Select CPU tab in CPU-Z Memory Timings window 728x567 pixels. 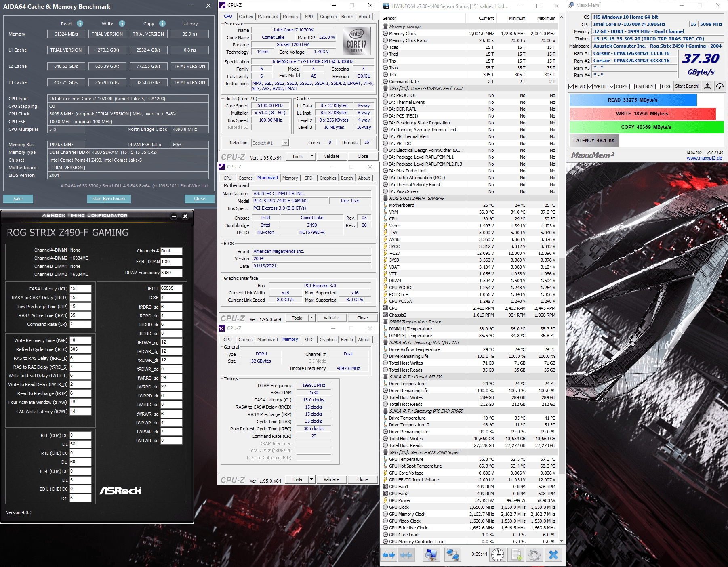(228, 340)
